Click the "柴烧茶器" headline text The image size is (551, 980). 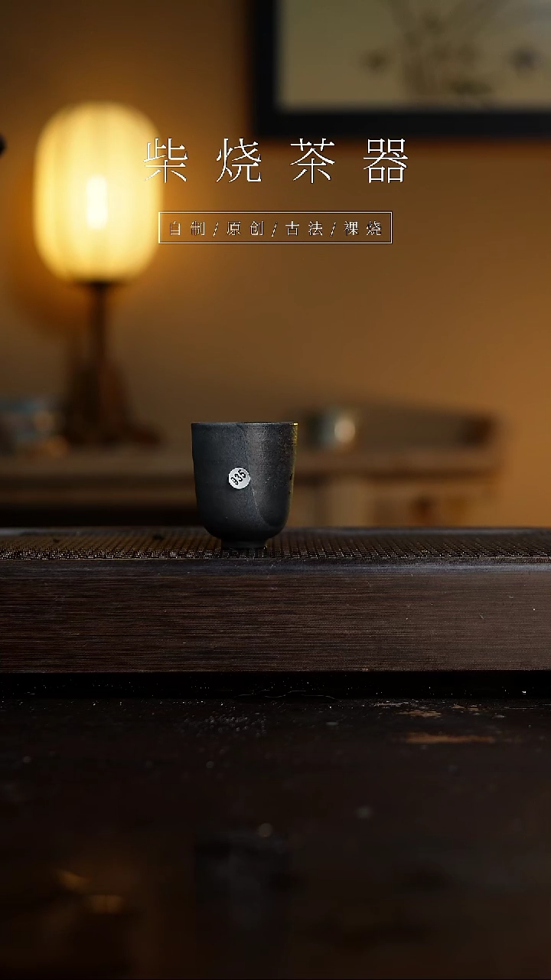tap(275, 161)
